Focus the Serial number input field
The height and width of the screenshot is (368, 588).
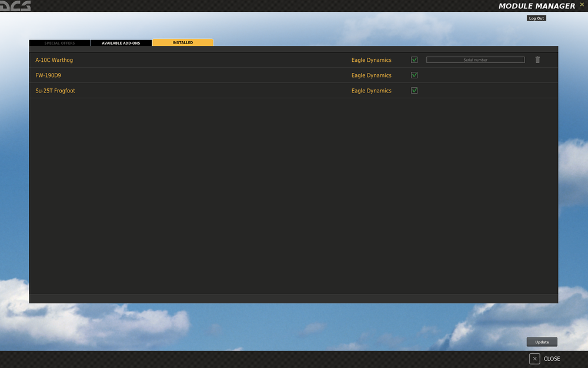[x=476, y=59]
